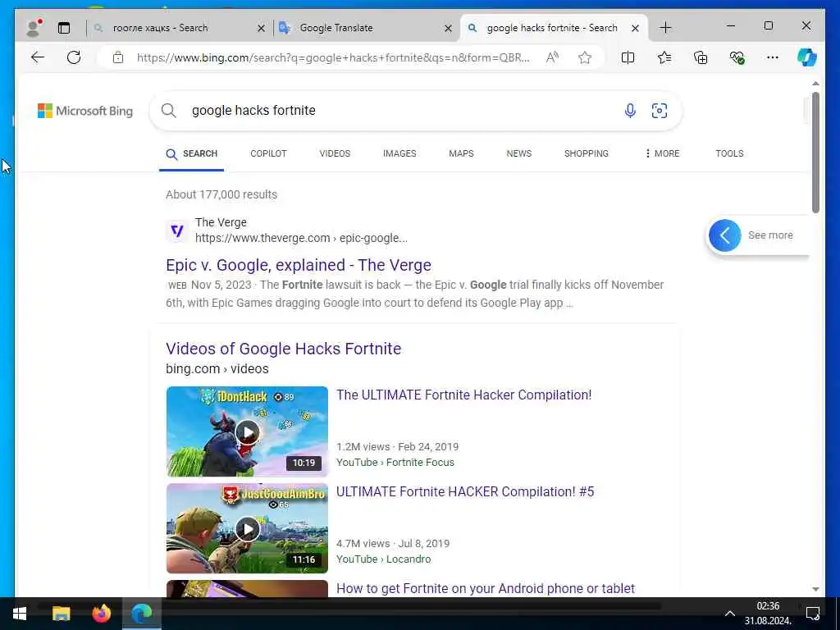
Task: Expand the See more arrow button
Action: point(725,235)
